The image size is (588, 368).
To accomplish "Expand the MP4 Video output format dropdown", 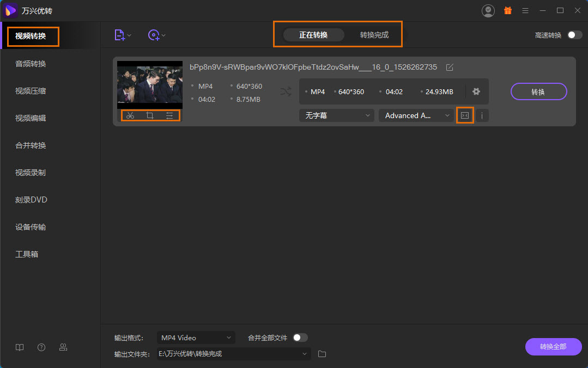I will pos(196,338).
